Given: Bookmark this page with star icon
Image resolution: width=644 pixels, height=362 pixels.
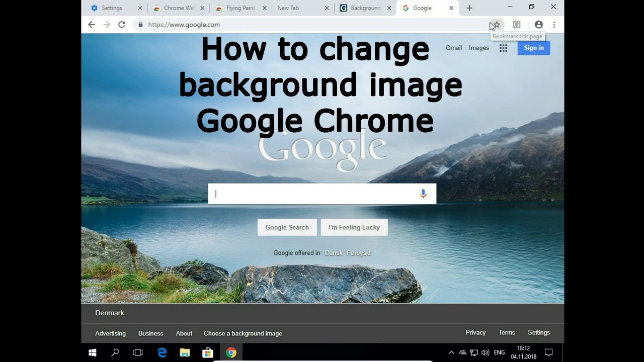Looking at the screenshot, I should [x=497, y=25].
